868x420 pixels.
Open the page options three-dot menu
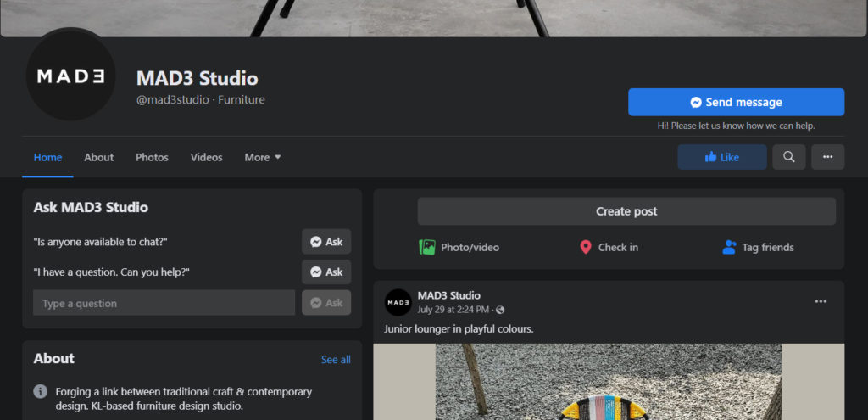click(827, 157)
